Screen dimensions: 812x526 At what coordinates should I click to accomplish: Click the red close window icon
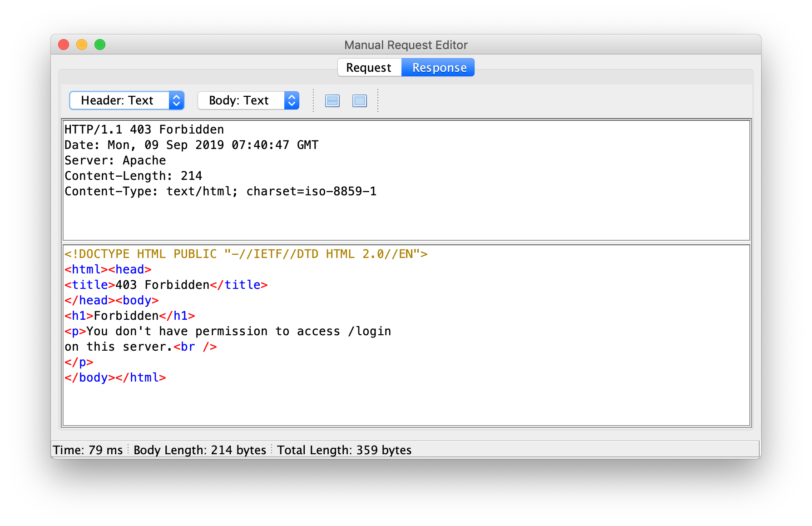(x=64, y=45)
